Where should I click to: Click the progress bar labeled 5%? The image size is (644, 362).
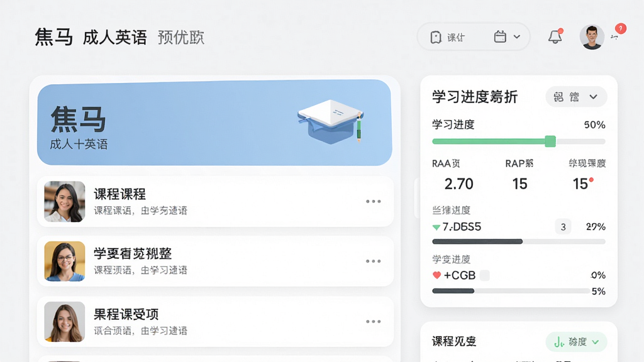coord(511,291)
